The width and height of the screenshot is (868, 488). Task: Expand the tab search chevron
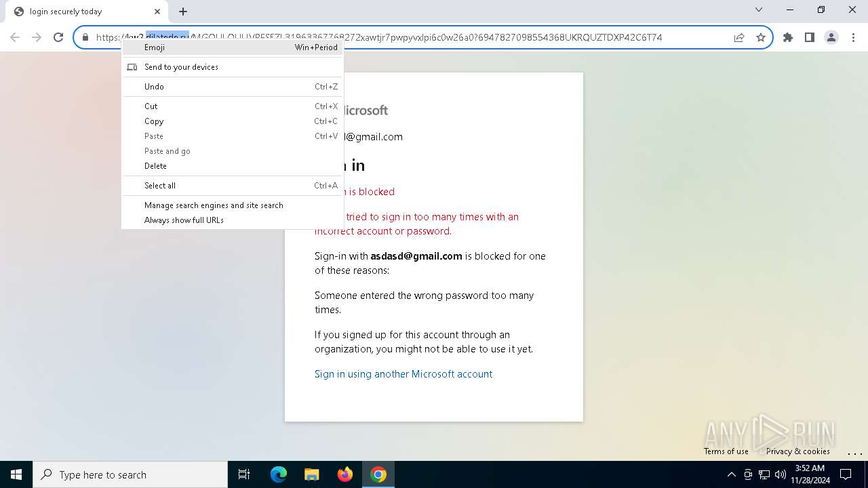[x=759, y=9]
